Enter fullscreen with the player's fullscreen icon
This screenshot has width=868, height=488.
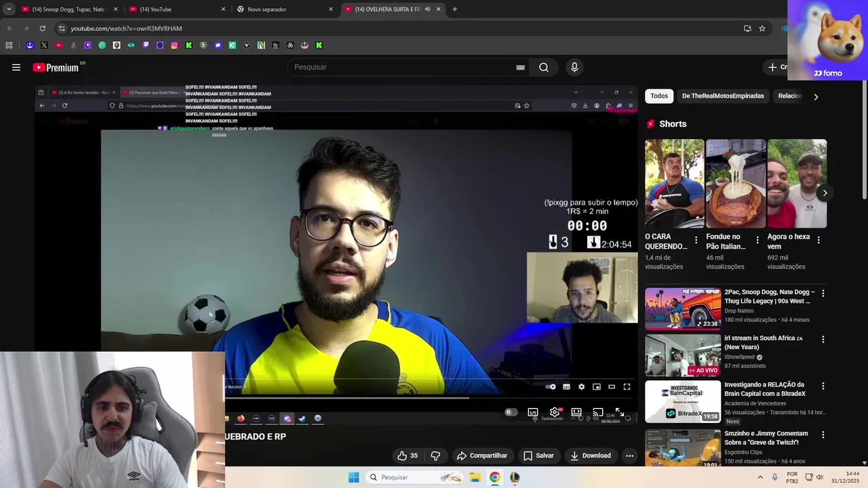(619, 412)
